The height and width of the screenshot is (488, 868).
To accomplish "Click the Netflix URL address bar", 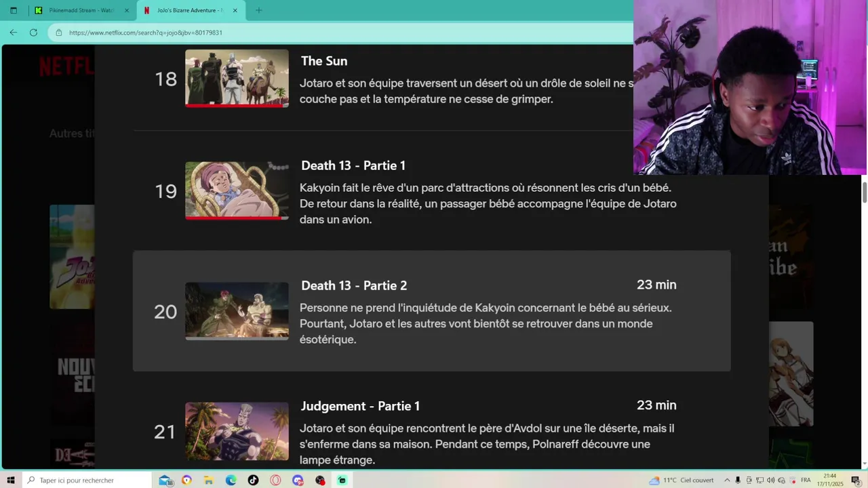I will [x=339, y=33].
